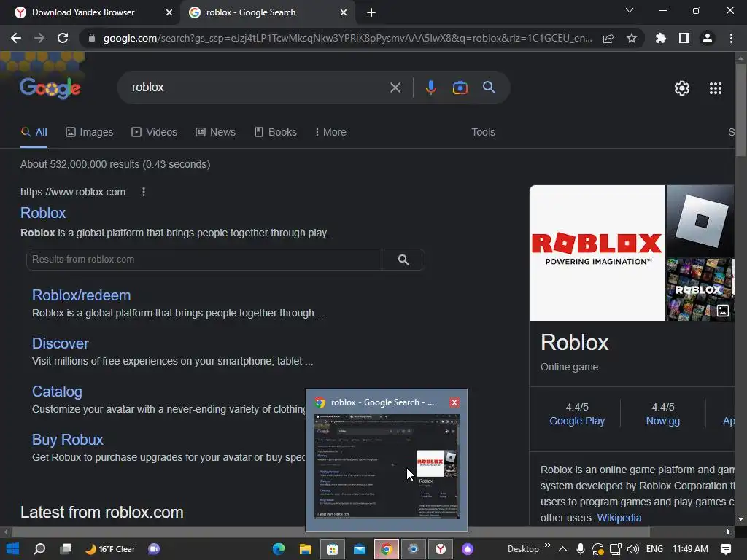Screen dimensions: 747x560
Task: Open Google Play rating link
Action: point(576,421)
